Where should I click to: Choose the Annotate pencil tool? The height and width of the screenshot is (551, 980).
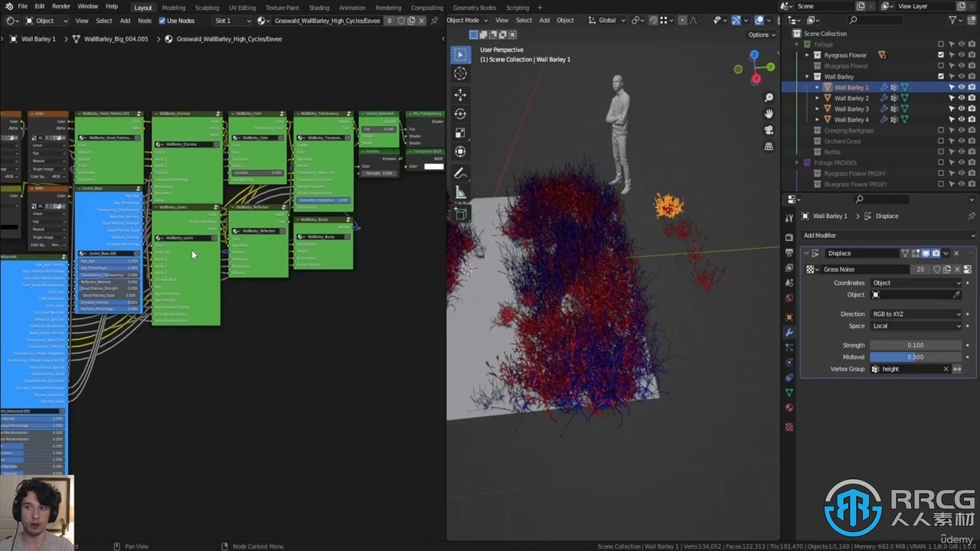point(460,174)
